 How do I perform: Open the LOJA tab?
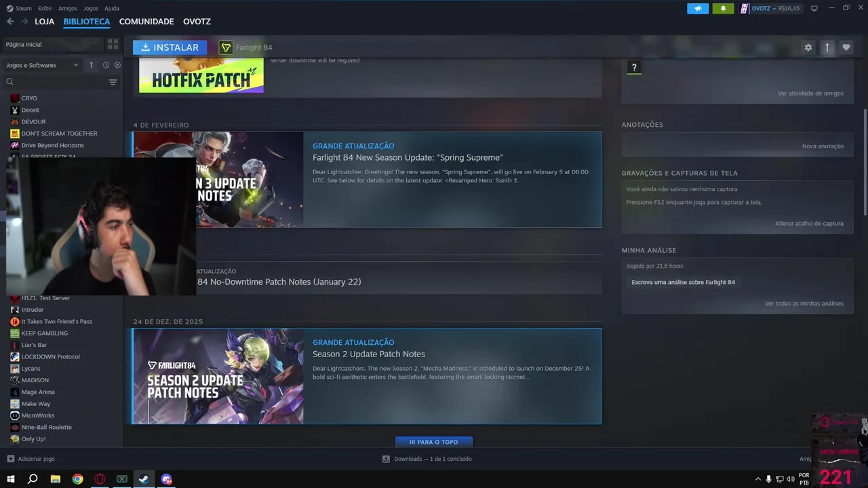[x=45, y=22]
